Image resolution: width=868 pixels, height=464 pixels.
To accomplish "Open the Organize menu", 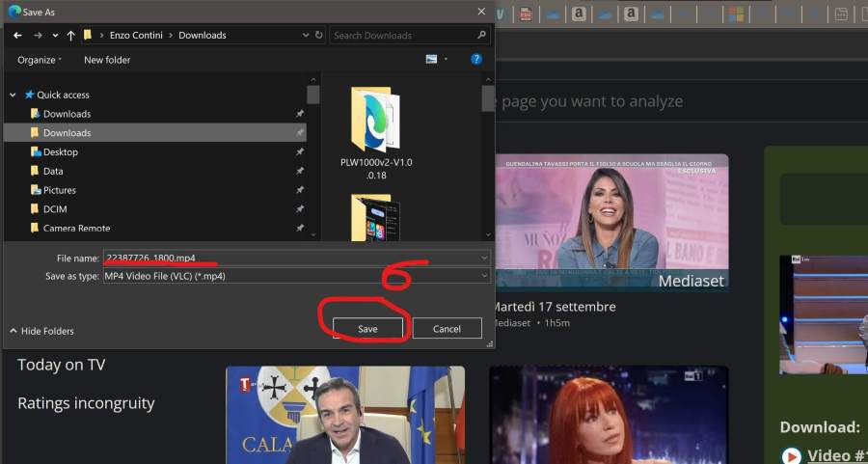I will tap(39, 60).
